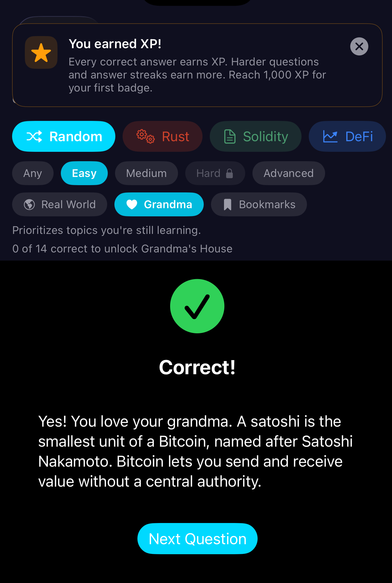Tap the gears icon on Rust

click(146, 136)
